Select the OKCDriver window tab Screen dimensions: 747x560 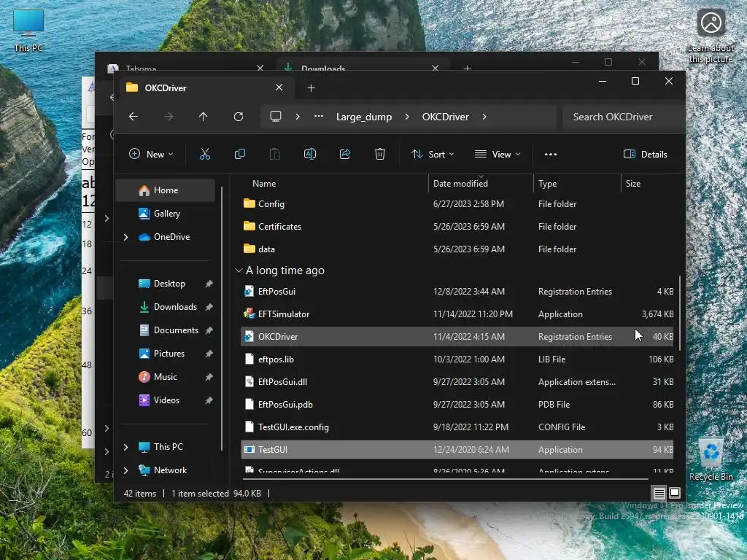[x=206, y=87]
